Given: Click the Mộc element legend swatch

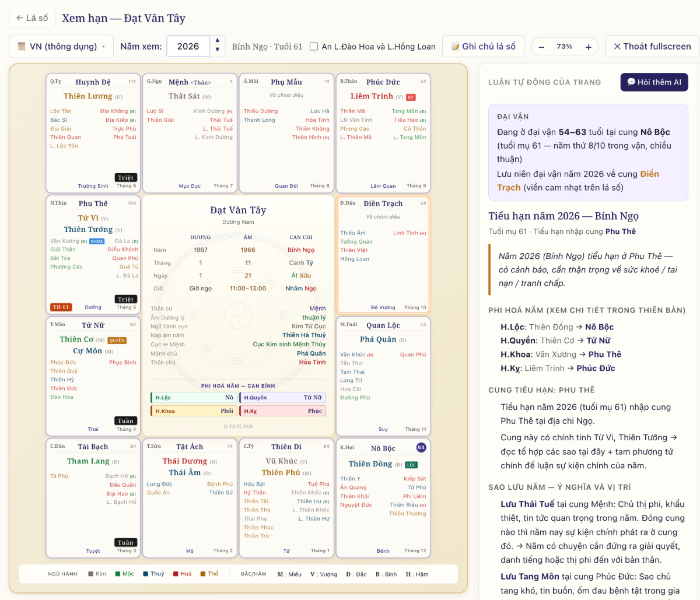Looking at the screenshot, I should 118,574.
